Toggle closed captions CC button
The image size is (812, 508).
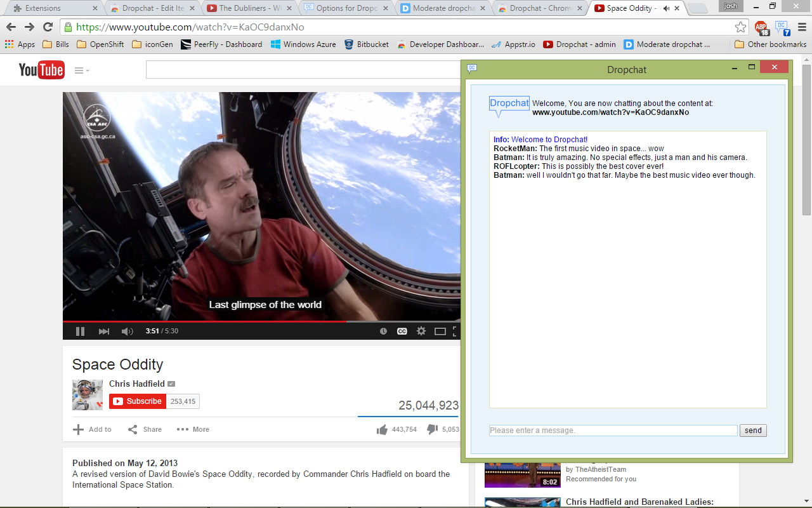click(x=402, y=331)
